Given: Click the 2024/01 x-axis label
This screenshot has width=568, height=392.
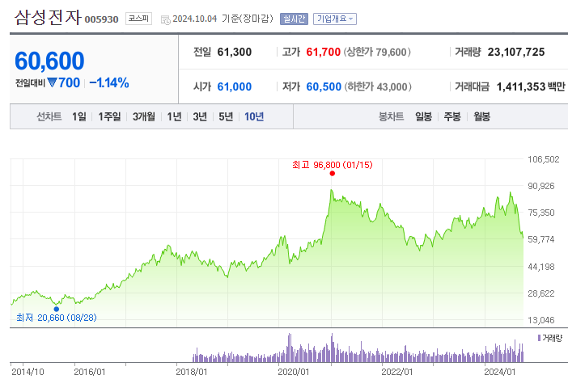Looking at the screenshot, I should (x=500, y=372).
